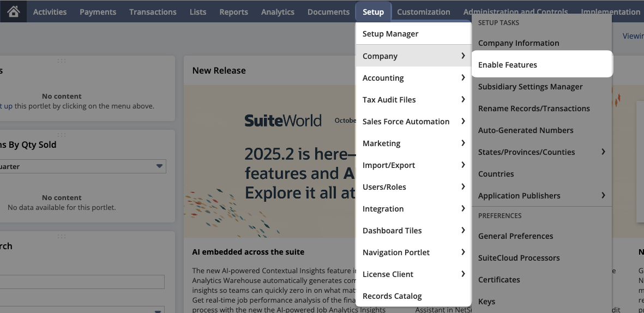The width and height of the screenshot is (644, 313).
Task: Expand the Navigation Portlet submenu
Action: click(x=413, y=252)
